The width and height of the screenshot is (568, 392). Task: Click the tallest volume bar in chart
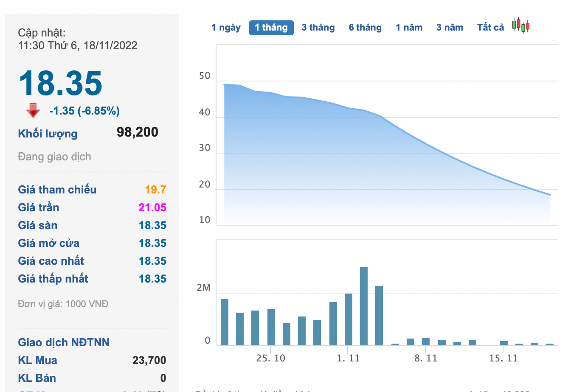tap(364, 306)
